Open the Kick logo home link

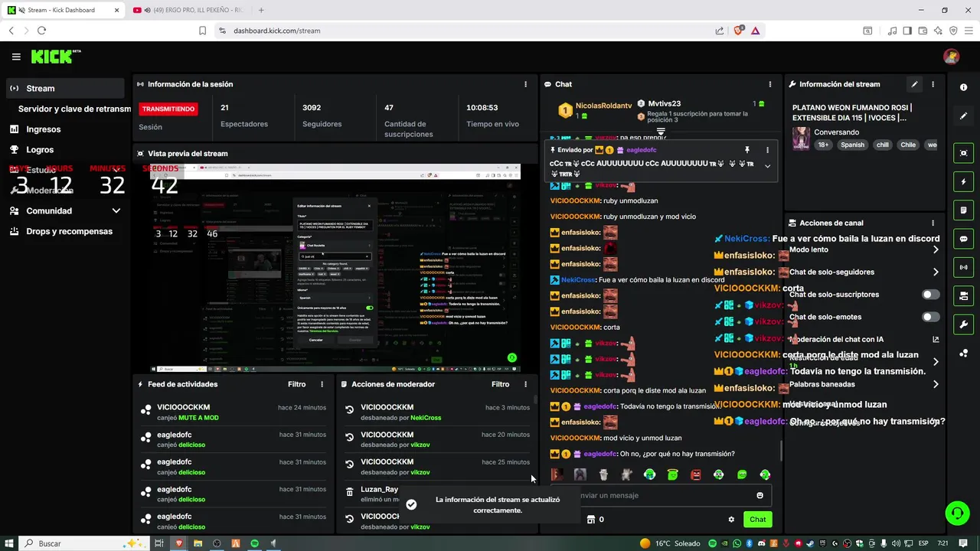pos(55,57)
